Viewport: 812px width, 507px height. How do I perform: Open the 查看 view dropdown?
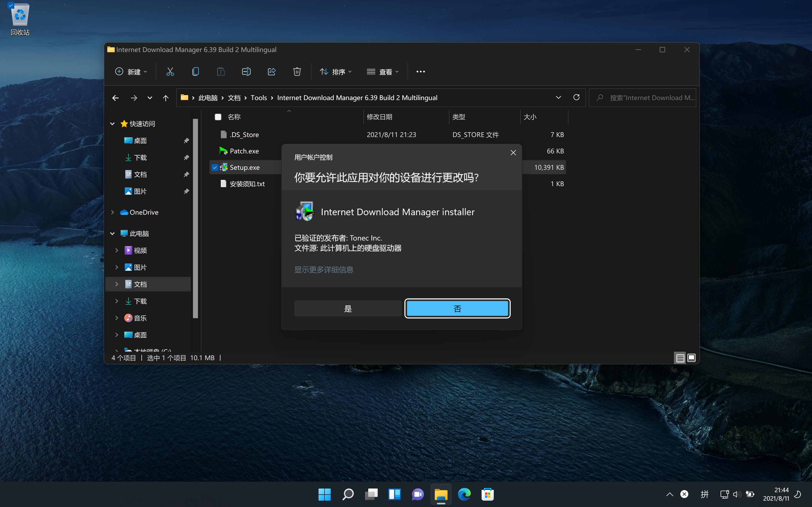tap(382, 72)
